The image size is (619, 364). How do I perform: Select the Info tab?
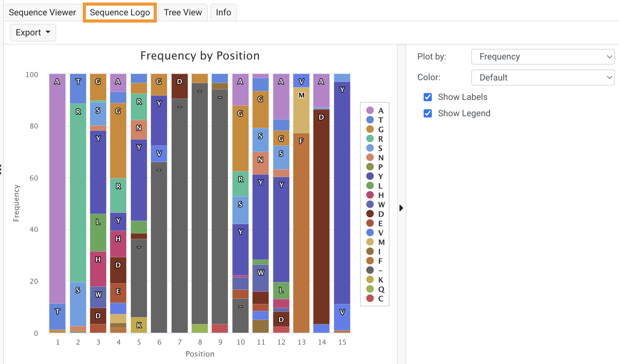(x=223, y=12)
